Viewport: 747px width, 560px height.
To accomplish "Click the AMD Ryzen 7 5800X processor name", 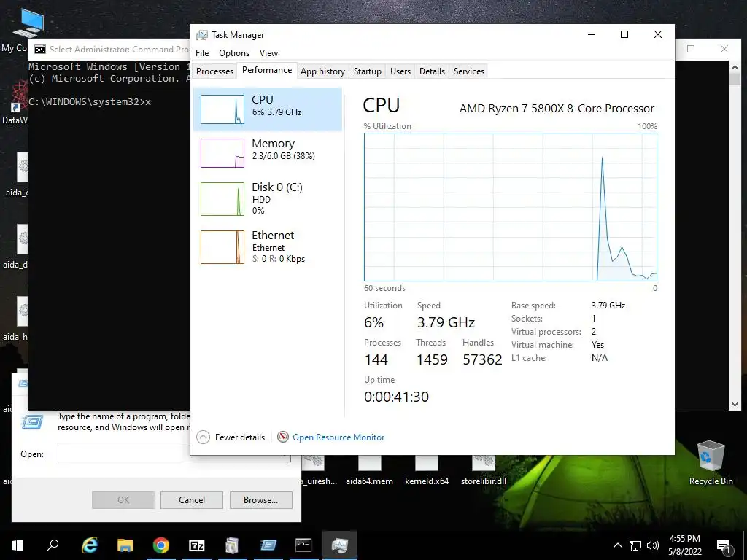I will click(x=557, y=109).
